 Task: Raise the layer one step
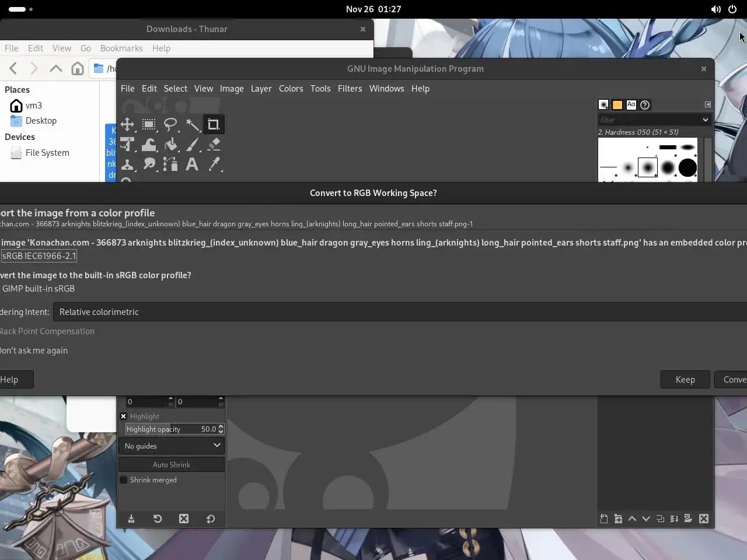click(x=632, y=519)
